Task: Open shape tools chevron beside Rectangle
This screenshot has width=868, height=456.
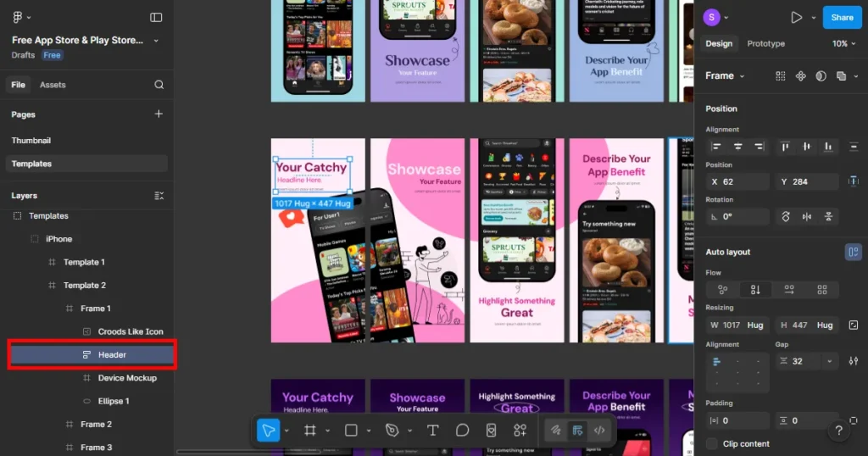Action: pyautogui.click(x=368, y=430)
